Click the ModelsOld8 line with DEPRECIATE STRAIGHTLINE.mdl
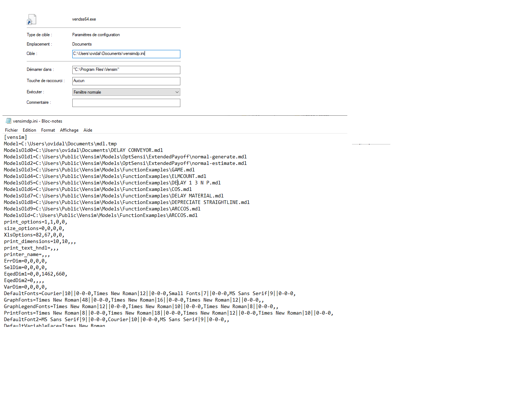 point(127,202)
